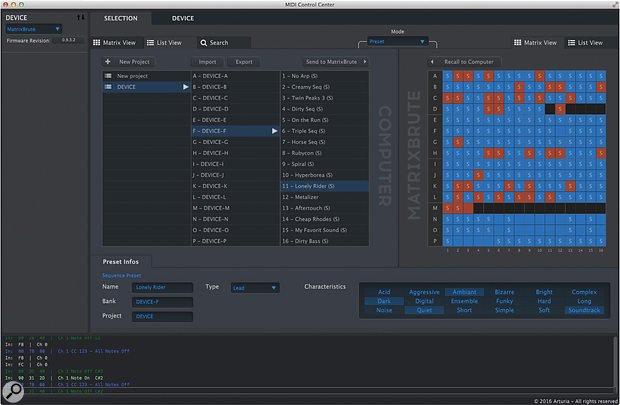Click the Project field
The height and width of the screenshot is (405, 620).
pyautogui.click(x=163, y=316)
